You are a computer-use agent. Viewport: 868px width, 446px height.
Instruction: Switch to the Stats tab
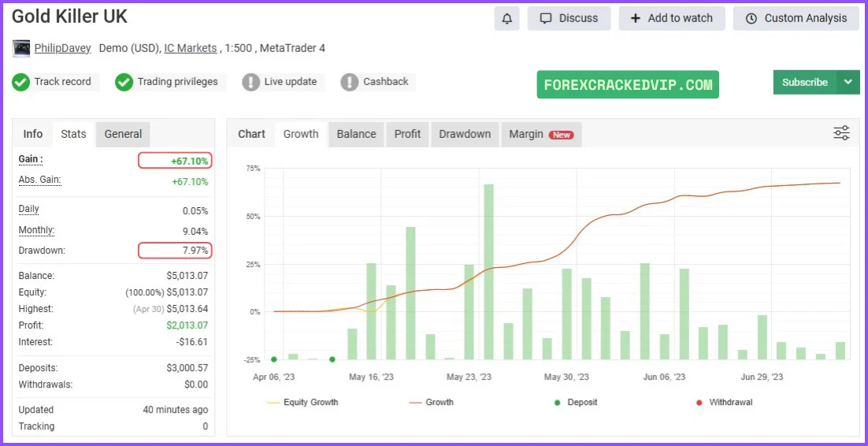coord(73,134)
